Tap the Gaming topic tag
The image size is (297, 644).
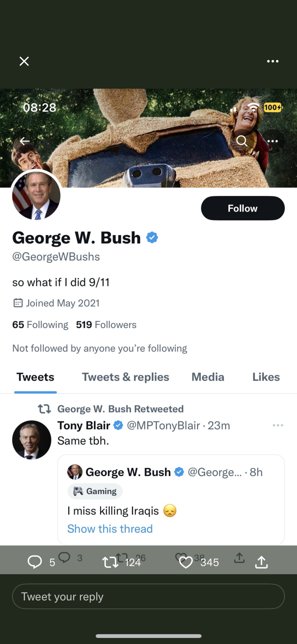pos(95,491)
